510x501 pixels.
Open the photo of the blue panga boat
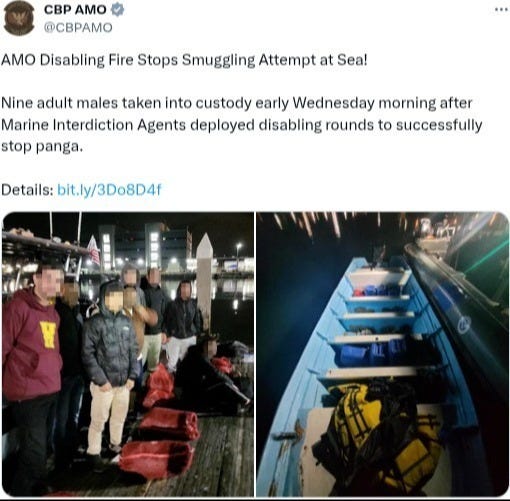point(383,354)
